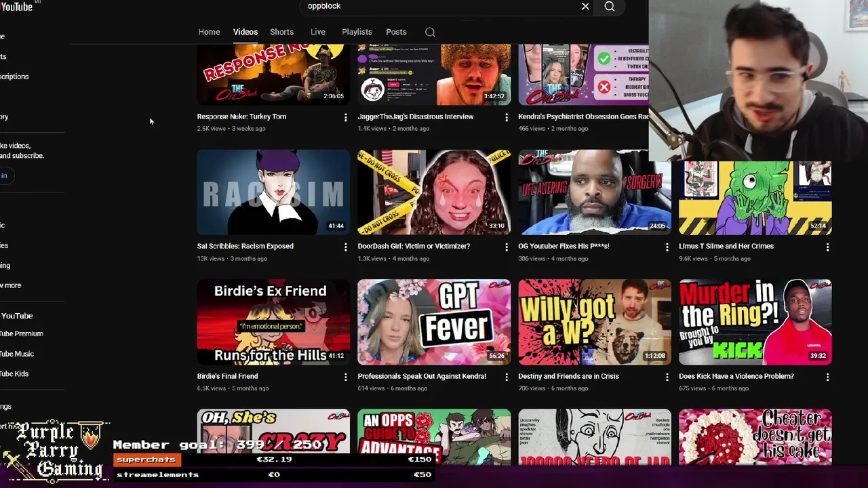Play the Birdie's Ex Friend thumbnail video

(273, 322)
